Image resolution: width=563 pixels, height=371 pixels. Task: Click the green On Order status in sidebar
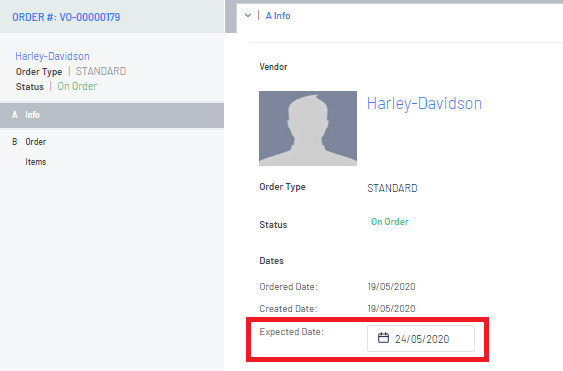[77, 86]
